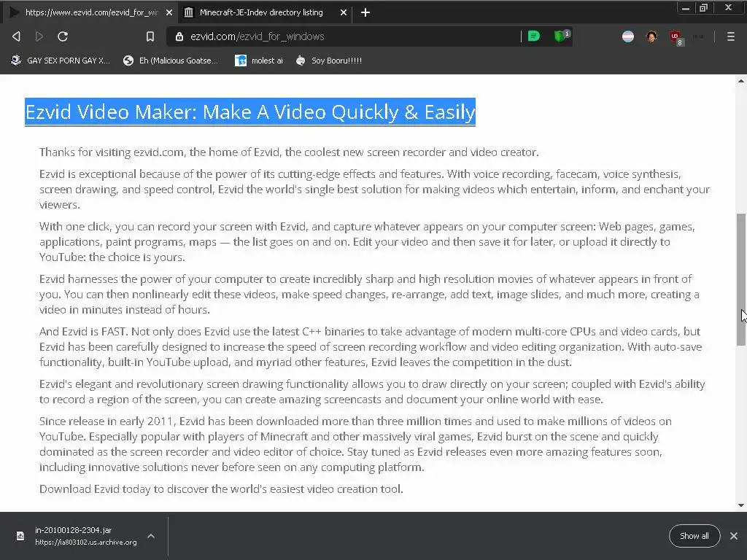747x560 pixels.
Task: Click the scrollbar up arrow
Action: (741, 80)
